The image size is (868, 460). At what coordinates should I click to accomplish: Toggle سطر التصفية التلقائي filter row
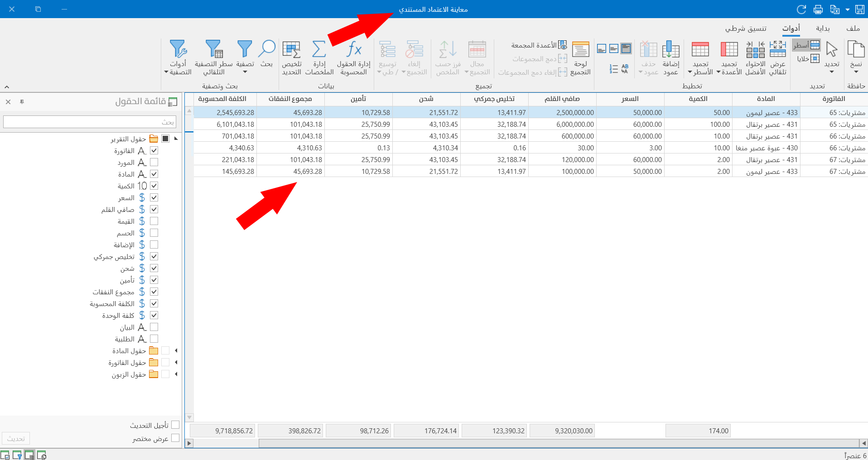[x=214, y=58]
